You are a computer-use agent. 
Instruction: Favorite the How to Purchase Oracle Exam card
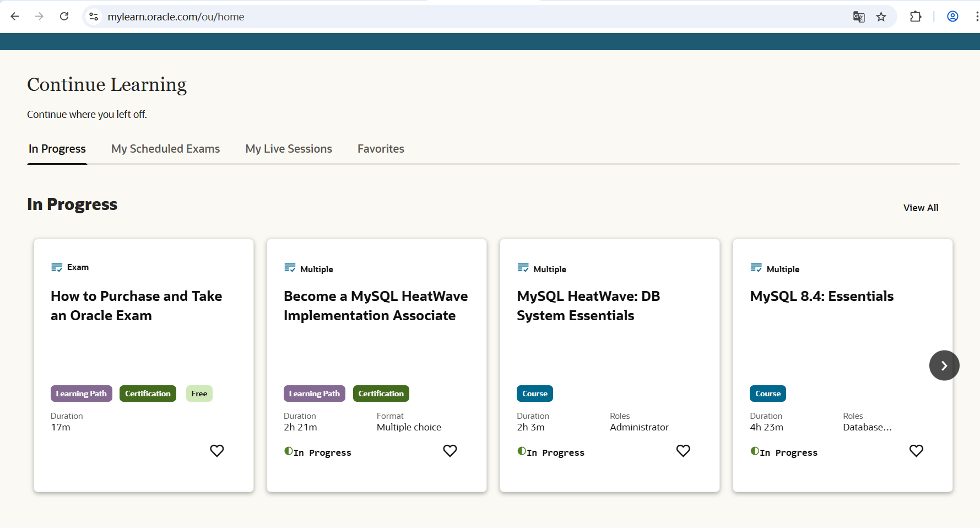217,451
